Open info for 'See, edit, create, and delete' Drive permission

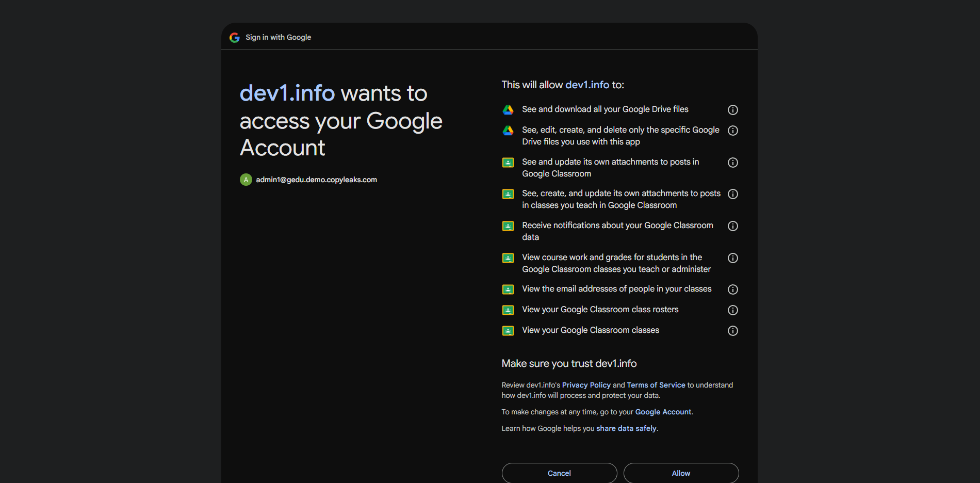pos(732,131)
